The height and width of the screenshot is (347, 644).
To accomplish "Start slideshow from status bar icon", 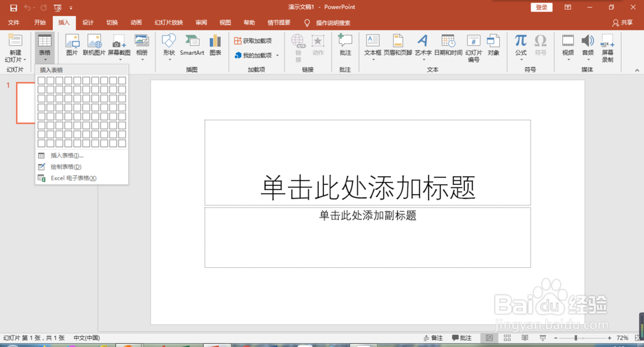I will 542,338.
